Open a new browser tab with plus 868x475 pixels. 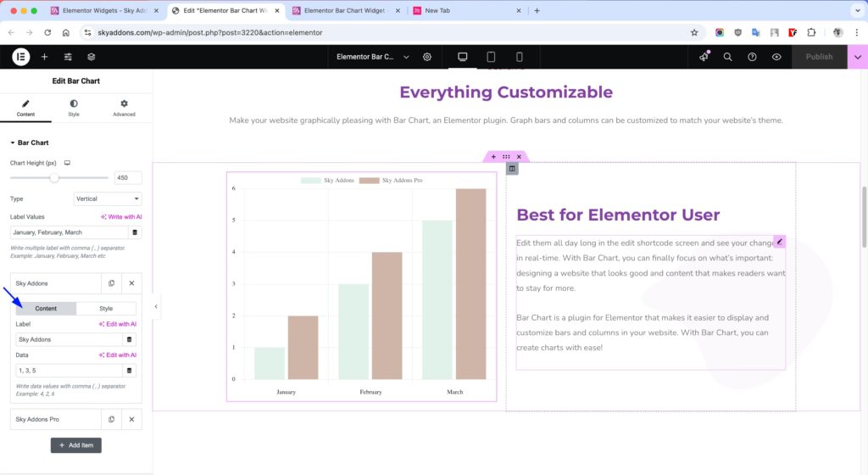[537, 10]
